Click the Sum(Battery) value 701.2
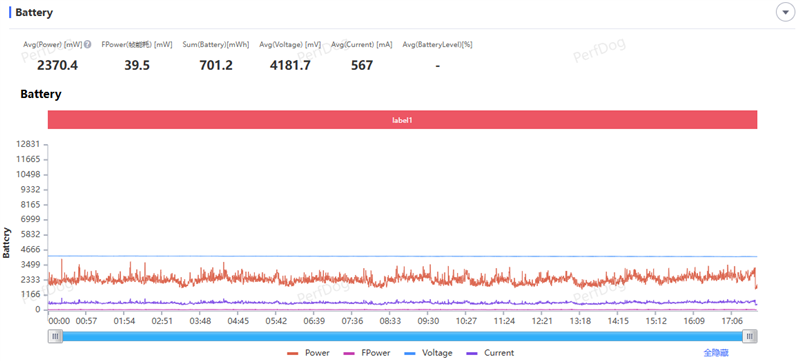Viewport: 800px width, 361px height. click(216, 65)
